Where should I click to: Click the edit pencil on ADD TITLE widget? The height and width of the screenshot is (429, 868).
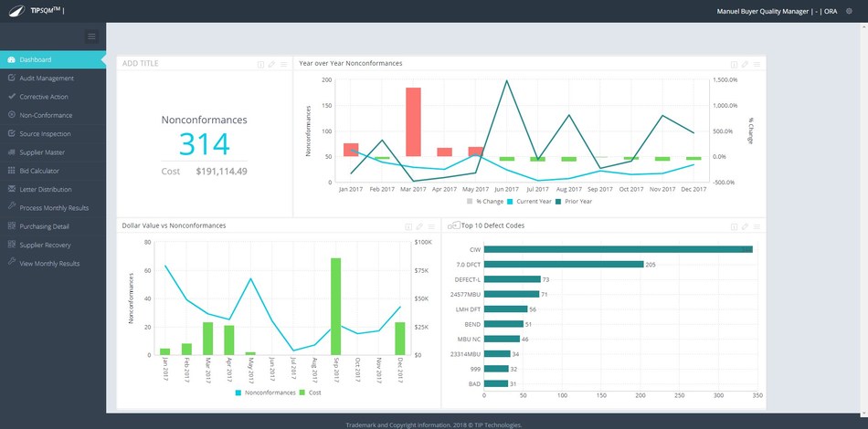pyautogui.click(x=272, y=64)
